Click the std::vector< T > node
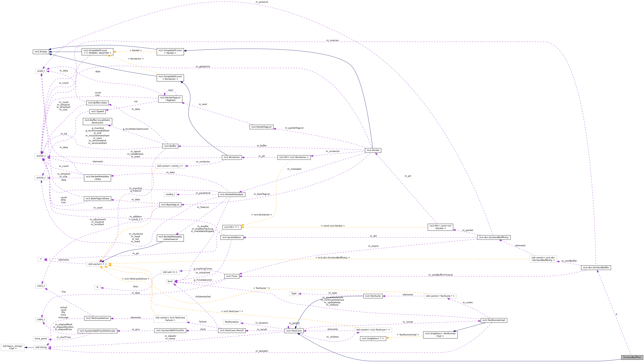The image size is (644, 362). tap(97, 264)
